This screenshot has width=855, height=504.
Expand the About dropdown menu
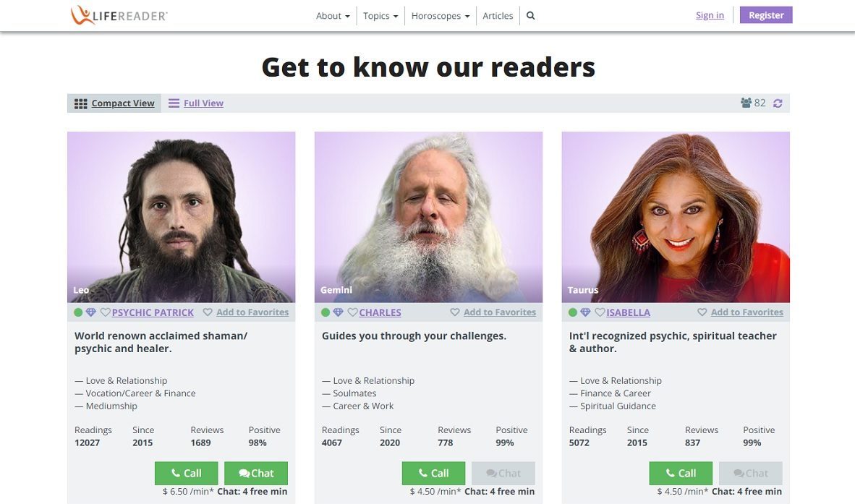pyautogui.click(x=333, y=16)
